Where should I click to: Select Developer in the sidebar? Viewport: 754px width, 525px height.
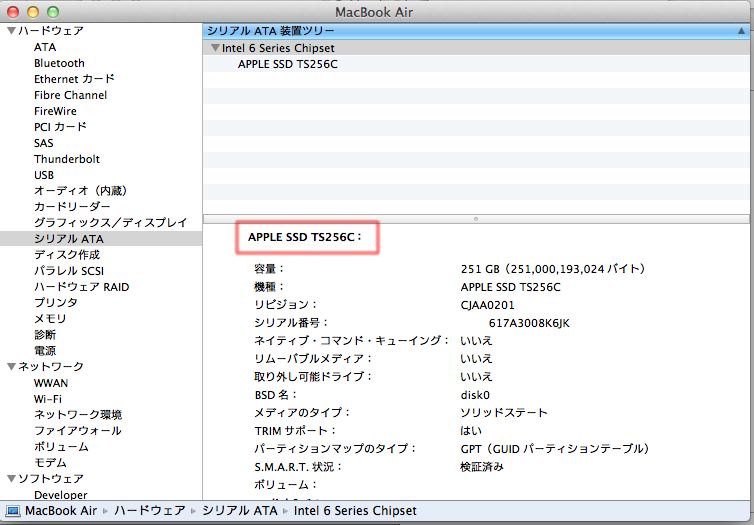[61, 494]
